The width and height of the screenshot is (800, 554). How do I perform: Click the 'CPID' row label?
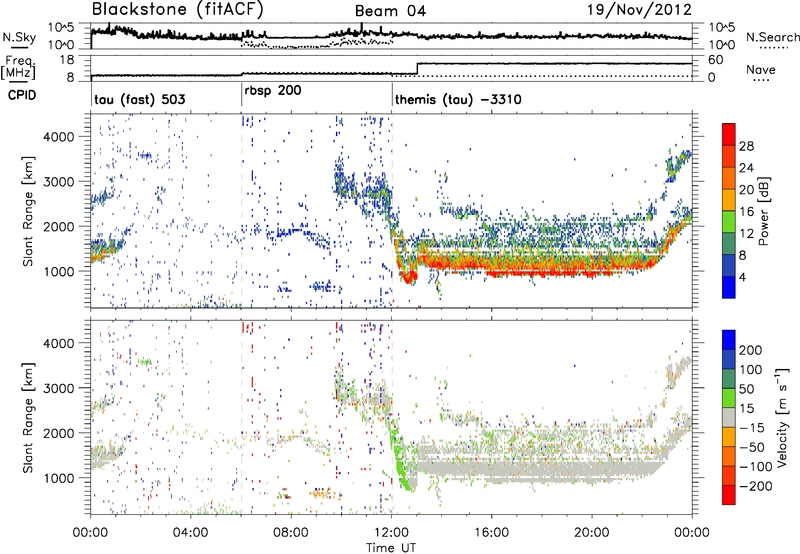[22, 95]
